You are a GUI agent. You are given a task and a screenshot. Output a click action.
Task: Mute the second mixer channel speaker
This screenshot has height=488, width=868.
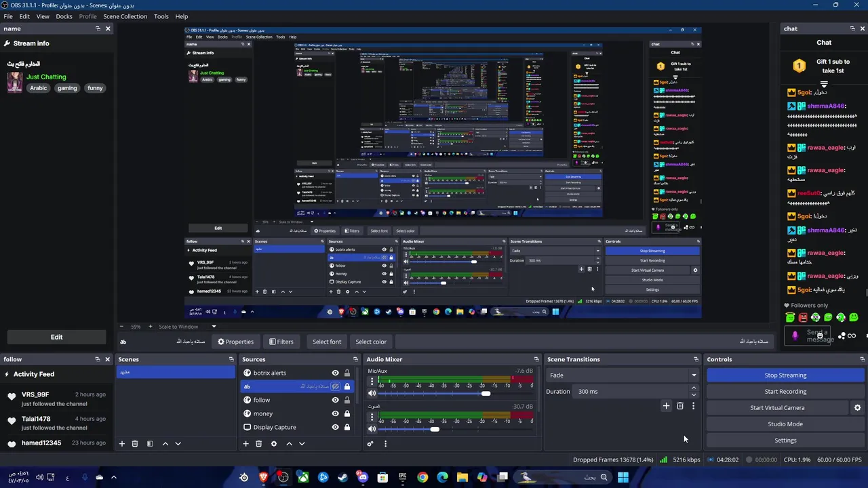tap(372, 429)
